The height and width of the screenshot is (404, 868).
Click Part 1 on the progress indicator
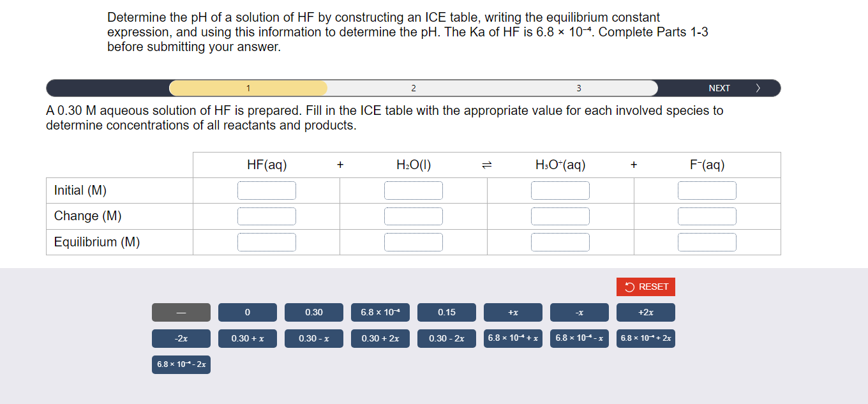[x=248, y=88]
